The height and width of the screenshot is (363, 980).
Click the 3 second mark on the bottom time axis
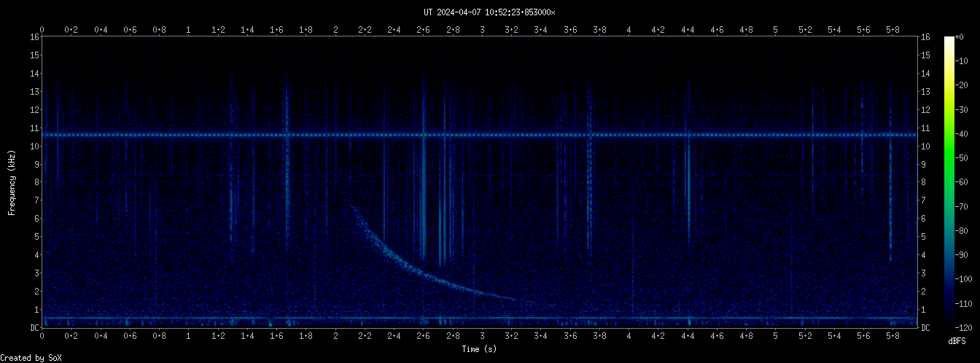[x=482, y=336]
